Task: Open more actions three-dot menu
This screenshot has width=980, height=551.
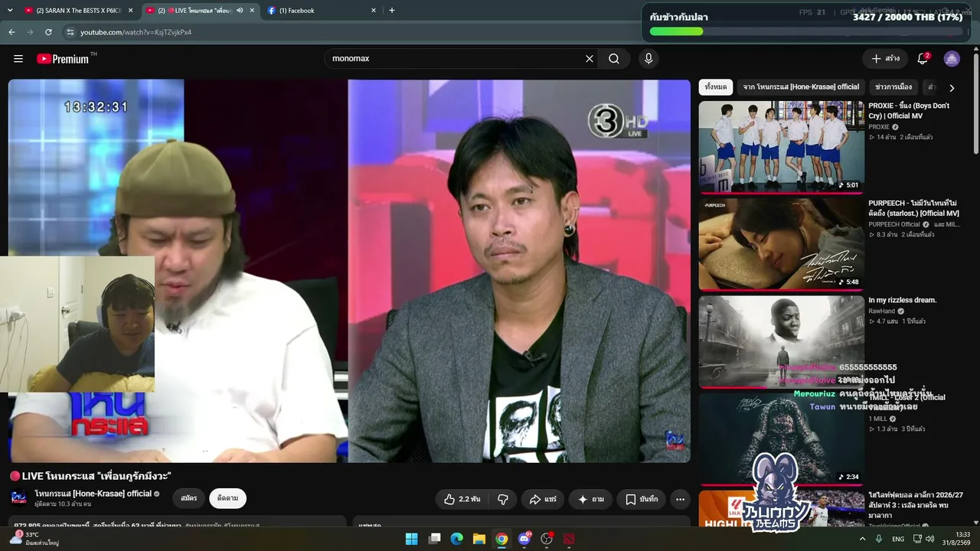Action: click(x=680, y=499)
